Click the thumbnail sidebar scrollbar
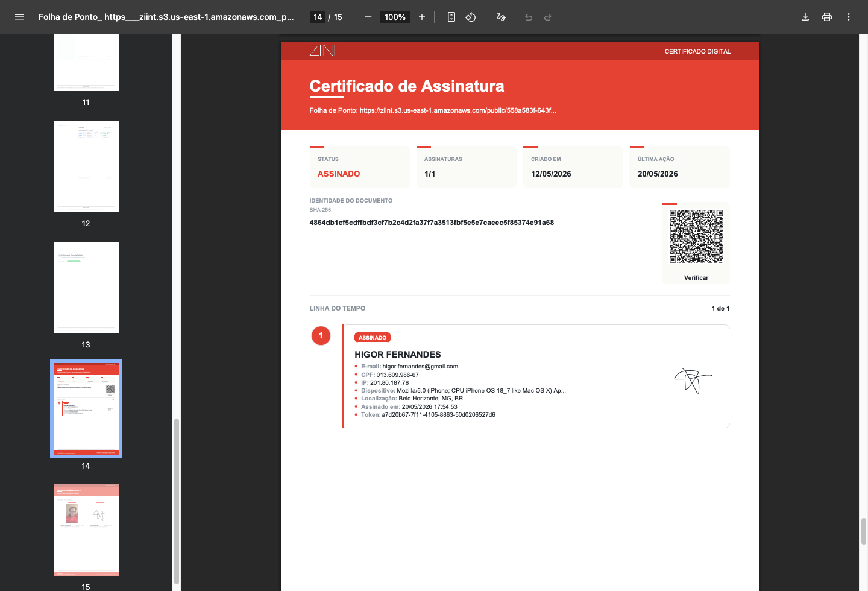The width and height of the screenshot is (868, 591). coord(177,501)
